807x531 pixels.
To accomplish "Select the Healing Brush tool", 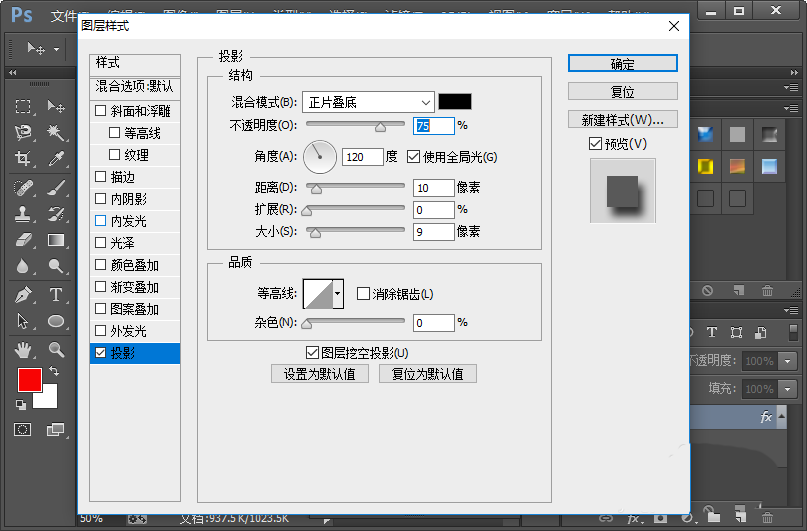I will click(x=23, y=188).
